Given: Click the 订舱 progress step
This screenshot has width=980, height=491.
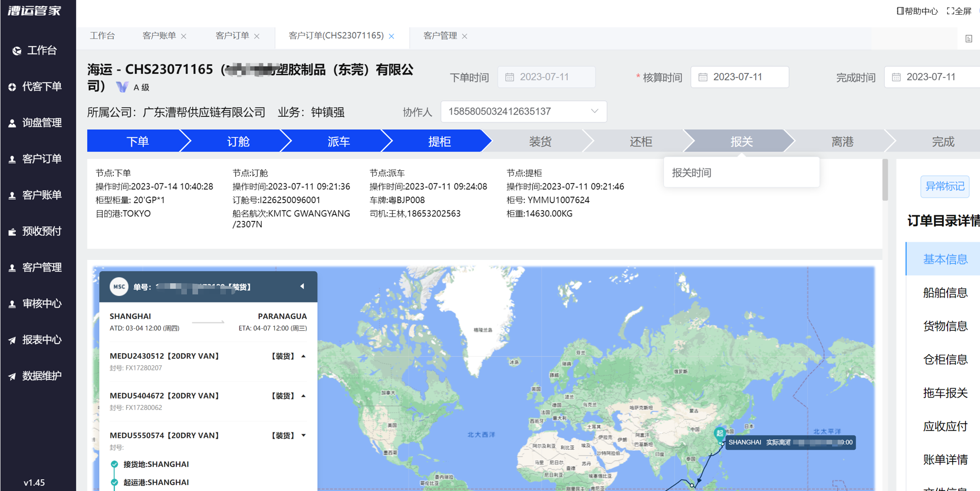Looking at the screenshot, I should click(238, 141).
